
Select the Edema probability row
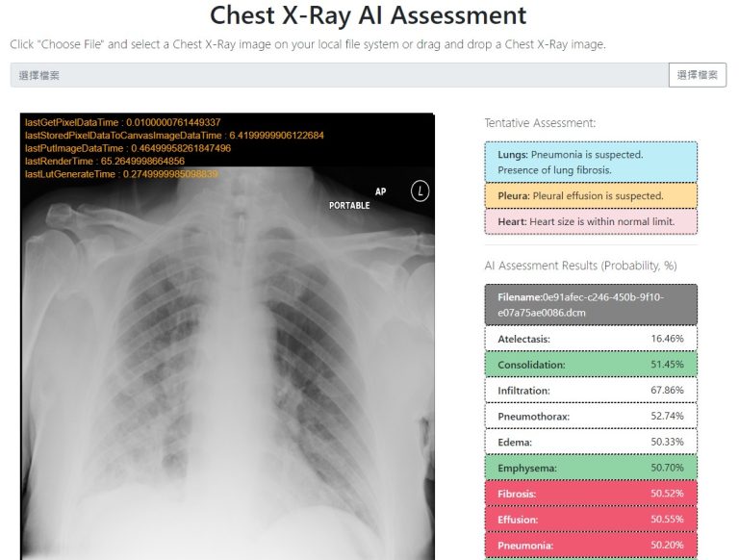pos(591,443)
